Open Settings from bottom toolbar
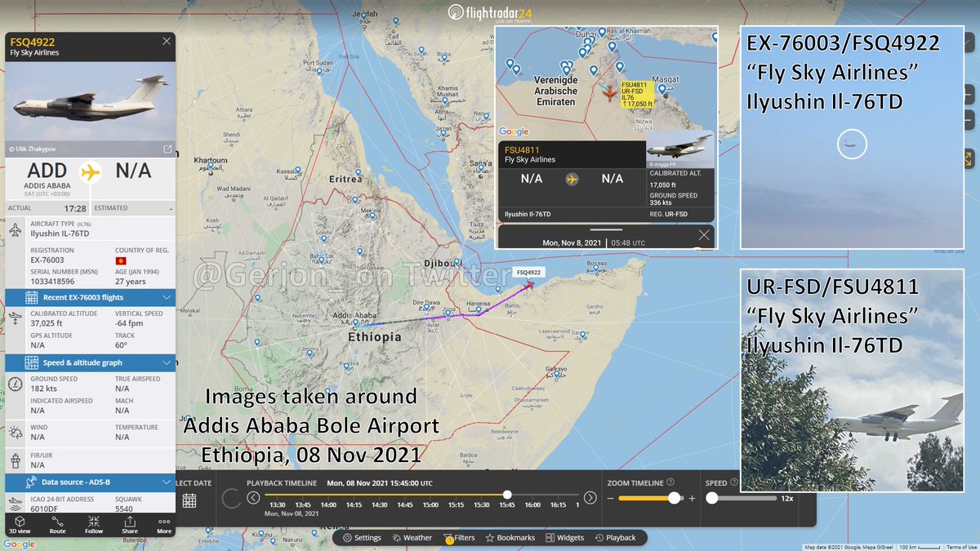The height and width of the screenshot is (551, 980). [x=362, y=538]
